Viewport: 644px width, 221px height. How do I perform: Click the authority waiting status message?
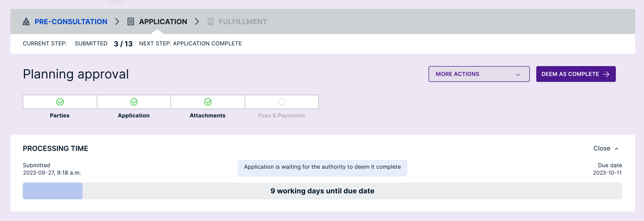(x=322, y=167)
